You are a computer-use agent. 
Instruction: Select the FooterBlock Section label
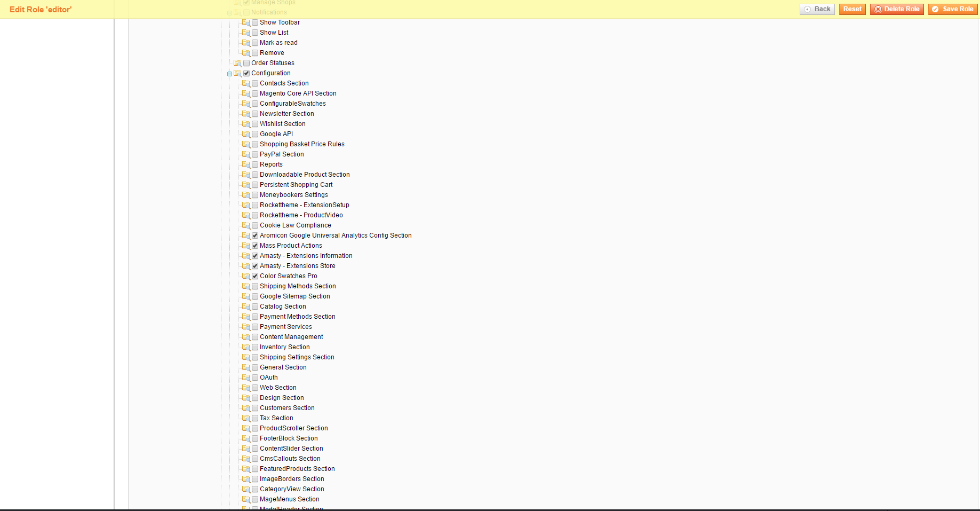click(289, 438)
